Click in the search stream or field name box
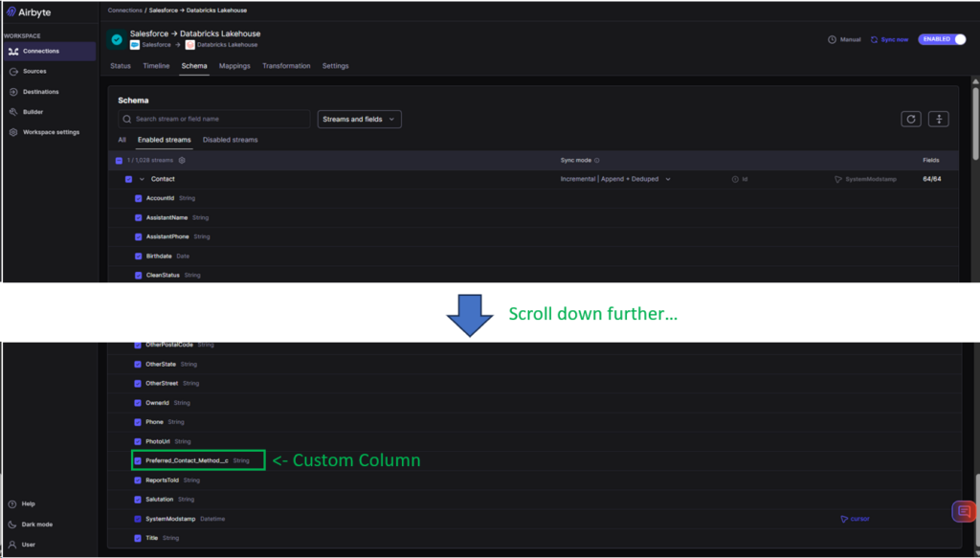 [x=214, y=119]
